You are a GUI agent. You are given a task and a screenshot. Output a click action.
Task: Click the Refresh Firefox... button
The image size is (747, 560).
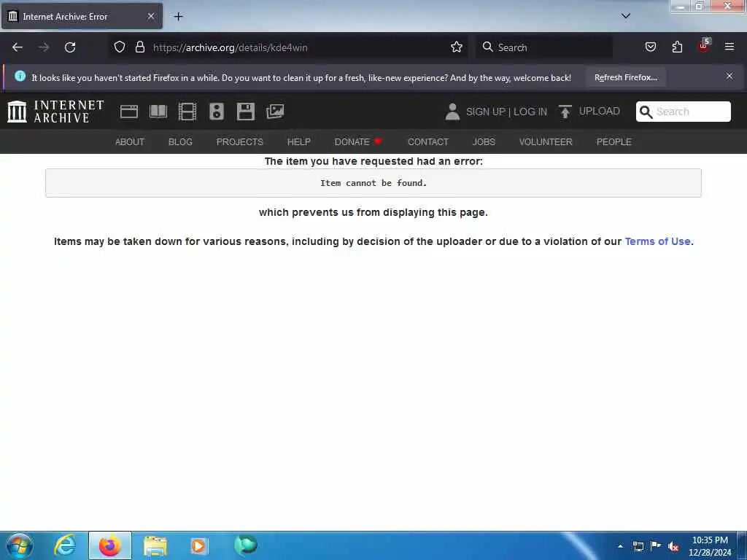(625, 77)
